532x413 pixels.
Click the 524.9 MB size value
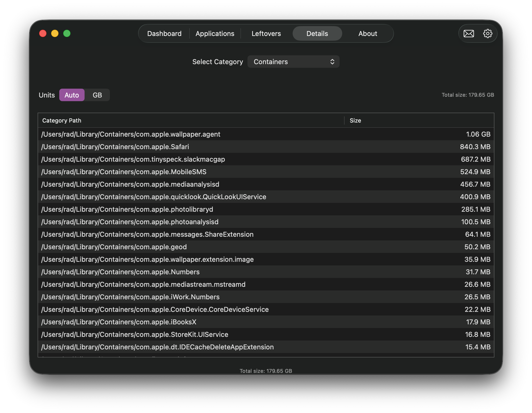475,172
